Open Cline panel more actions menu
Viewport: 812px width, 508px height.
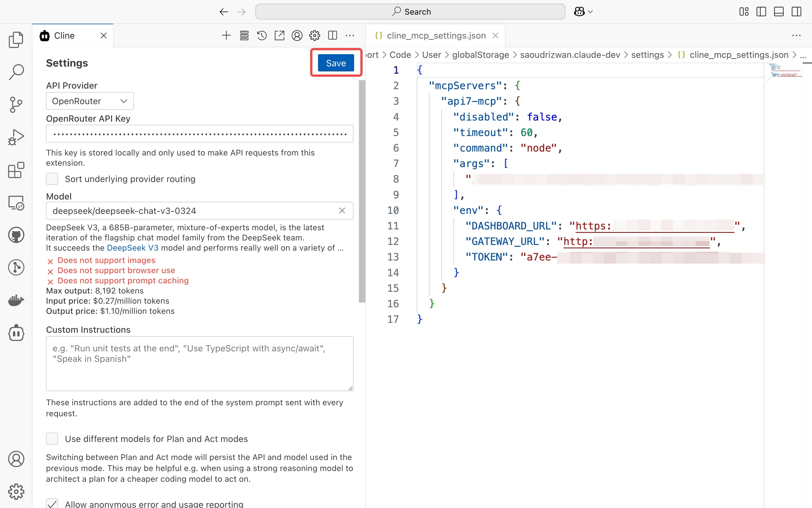350,35
